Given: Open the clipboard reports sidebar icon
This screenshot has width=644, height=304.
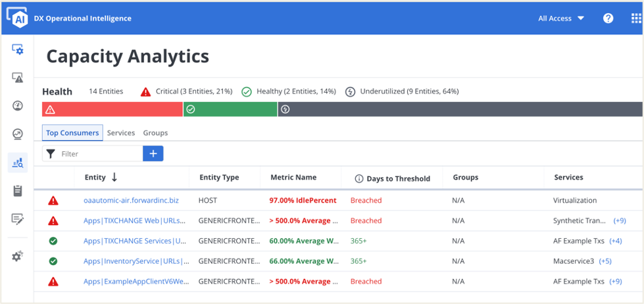Looking at the screenshot, I should (18, 191).
